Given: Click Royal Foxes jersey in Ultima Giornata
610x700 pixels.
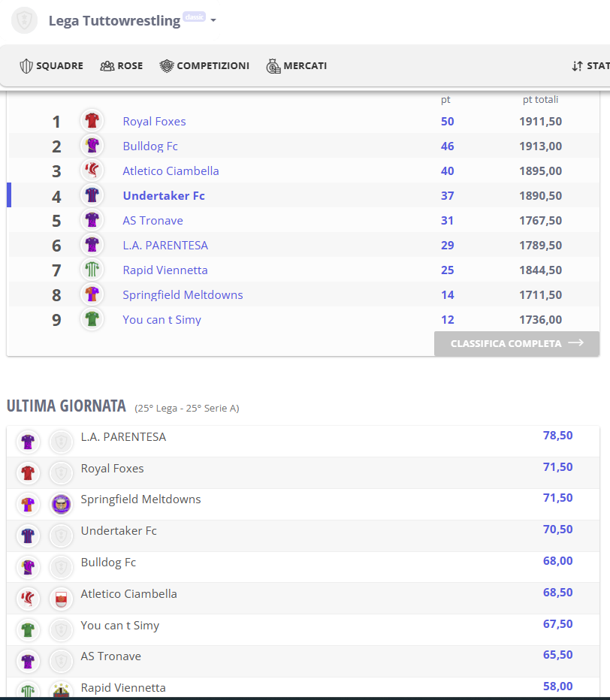Looking at the screenshot, I should coord(28,472).
